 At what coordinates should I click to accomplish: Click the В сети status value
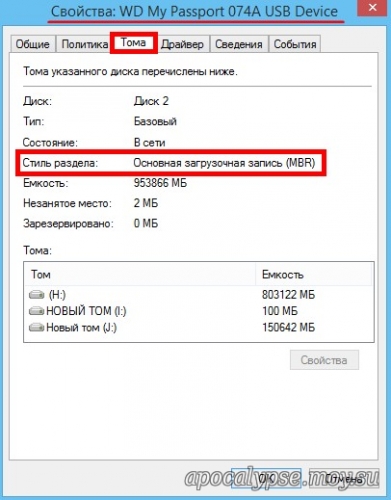coord(150,143)
